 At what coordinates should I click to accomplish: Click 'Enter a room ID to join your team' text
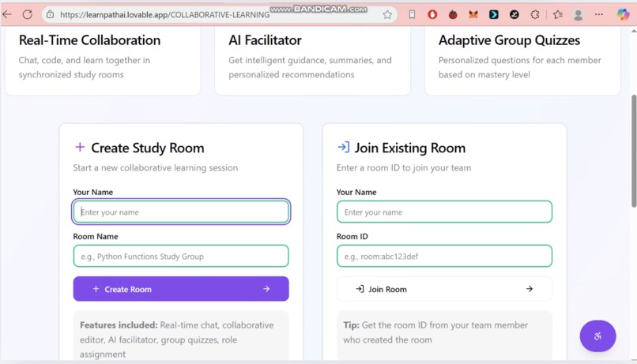tap(404, 167)
